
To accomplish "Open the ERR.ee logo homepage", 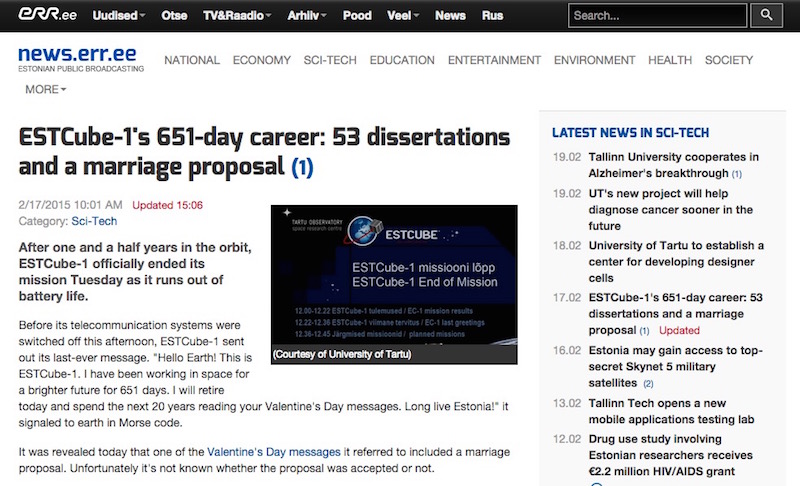I will [47, 15].
